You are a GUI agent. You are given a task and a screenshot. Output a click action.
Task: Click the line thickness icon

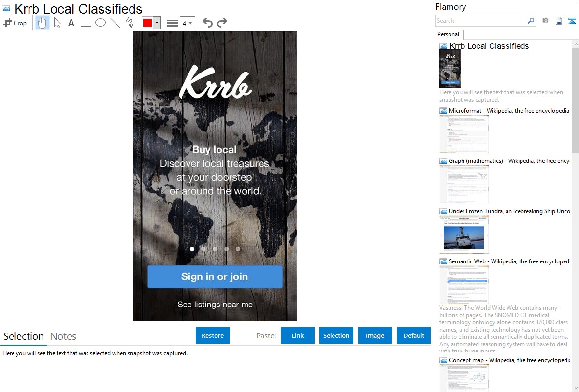[172, 23]
